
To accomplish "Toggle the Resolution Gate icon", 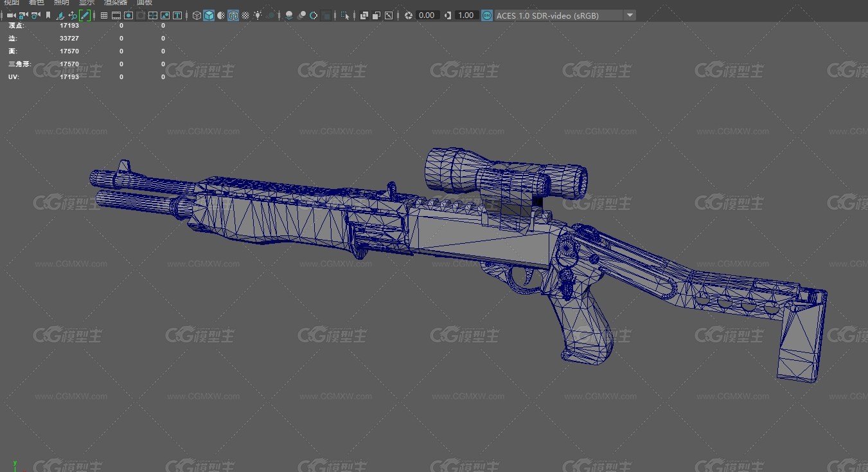I will pos(128,15).
